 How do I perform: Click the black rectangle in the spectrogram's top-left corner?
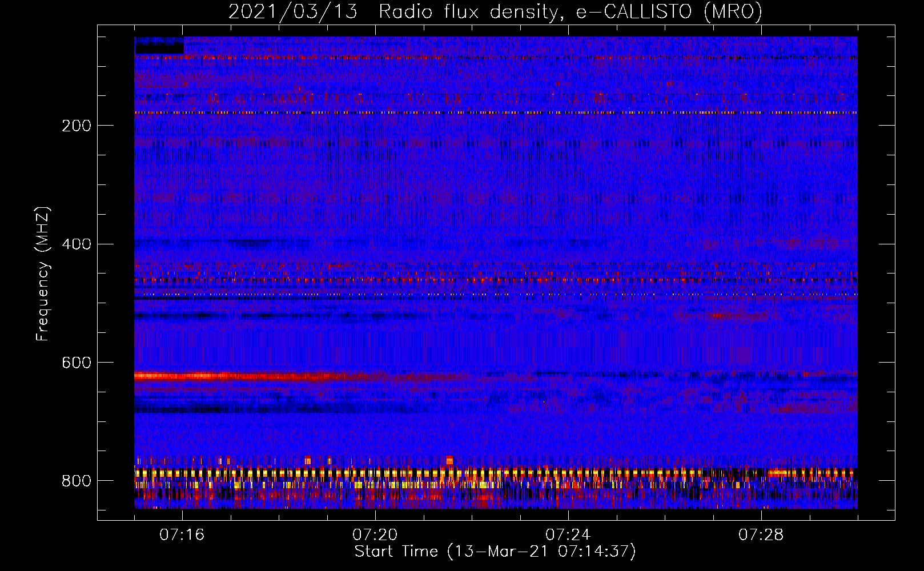tap(159, 46)
